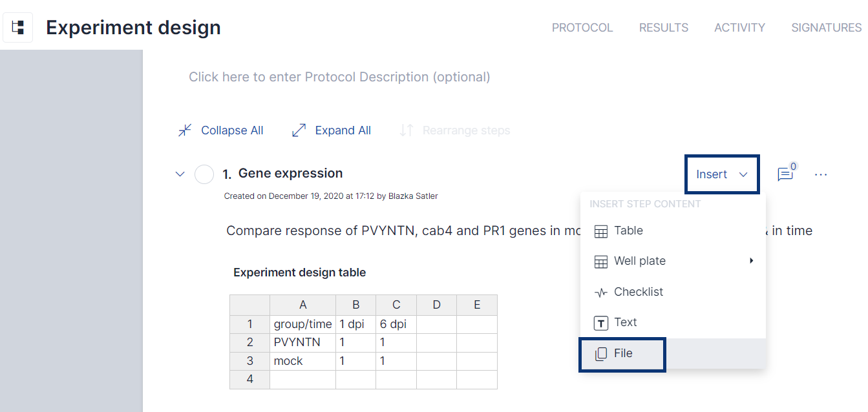Click the Experiment design app logo icon
Image resolution: width=868 pixels, height=412 pixels.
point(17,27)
